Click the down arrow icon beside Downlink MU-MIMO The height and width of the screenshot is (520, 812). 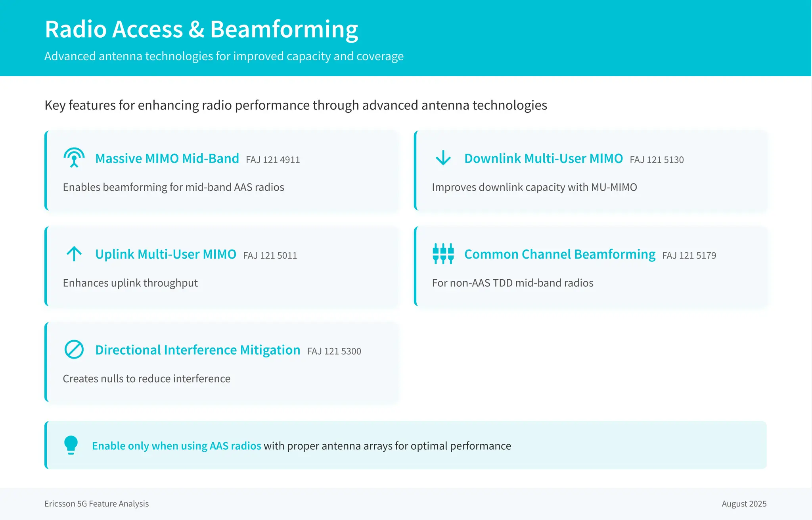click(x=443, y=158)
